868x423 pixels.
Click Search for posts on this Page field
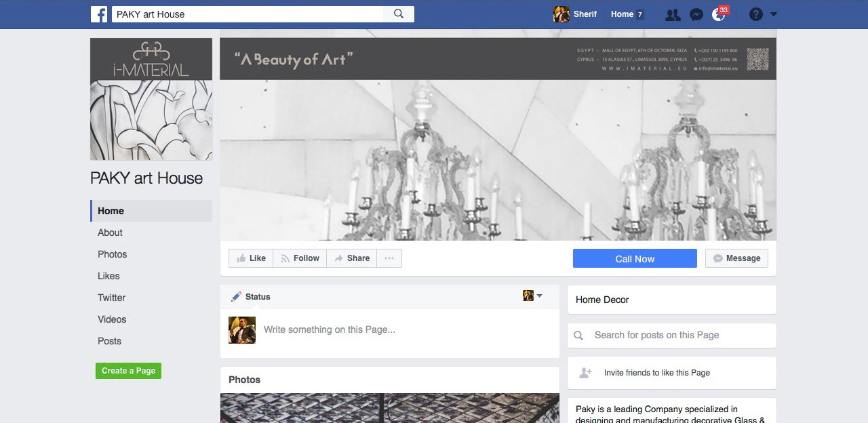click(x=672, y=335)
